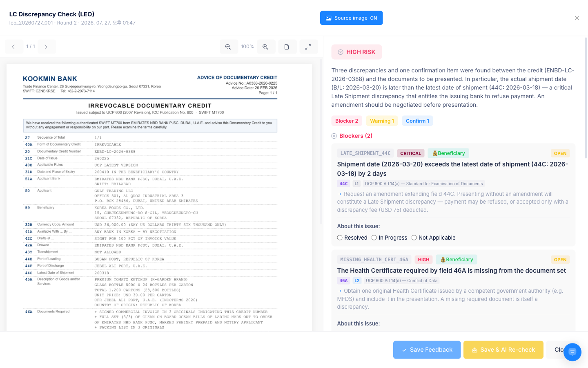588x368 pixels.
Task: Click OPEN status on health certificate card
Action: (x=560, y=260)
